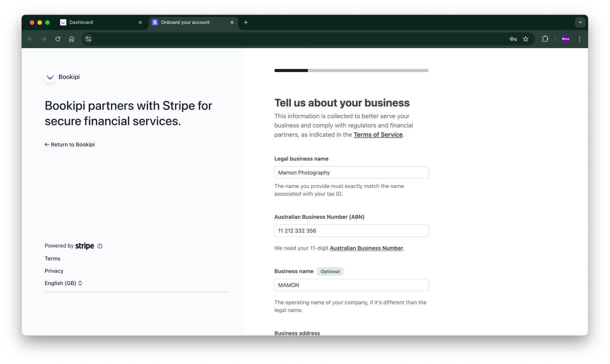Open the site permissions icon in address bar
The image size is (610, 364).
[x=88, y=39]
